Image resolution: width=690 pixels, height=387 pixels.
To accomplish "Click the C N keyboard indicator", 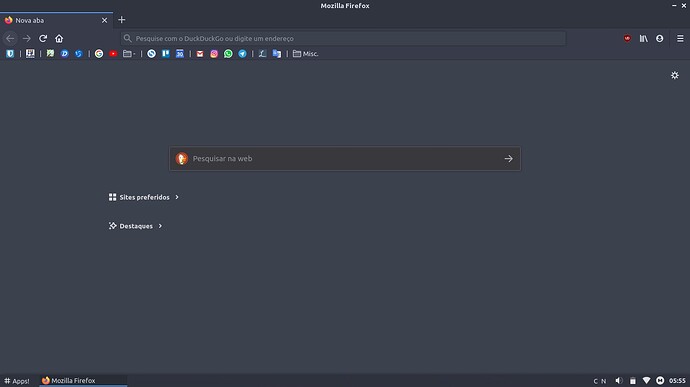I will 600,381.
